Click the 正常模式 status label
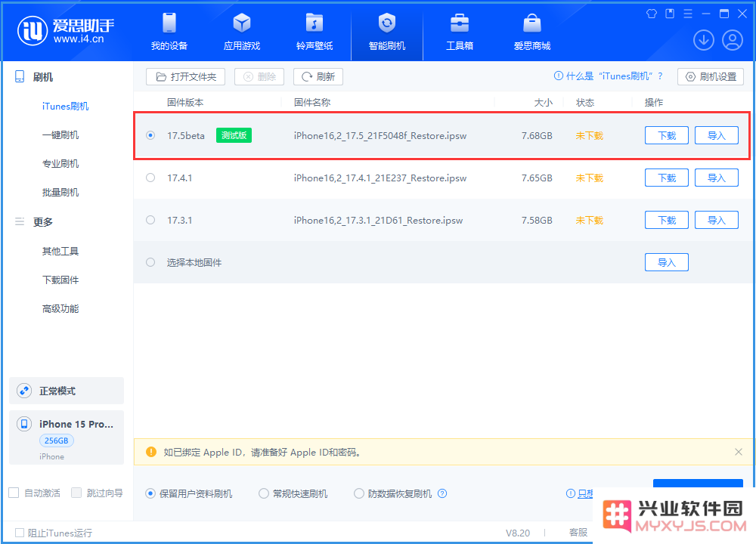Image resolution: width=756 pixels, height=544 pixels. click(57, 391)
